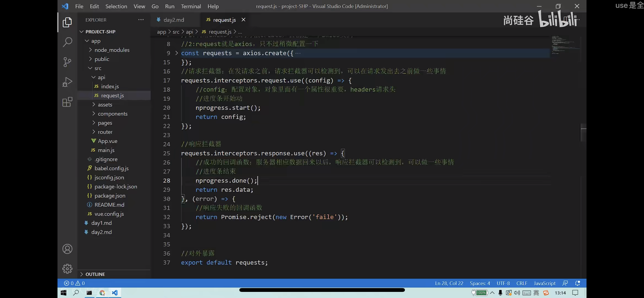Switch to the day2.md tab
This screenshot has width=644, height=298.
click(173, 20)
